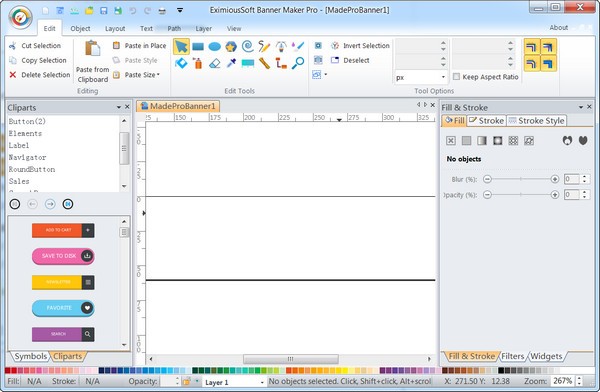Open the quick access toolbar customize arrow
Image resolution: width=600 pixels, height=392 pixels.
(179, 11)
